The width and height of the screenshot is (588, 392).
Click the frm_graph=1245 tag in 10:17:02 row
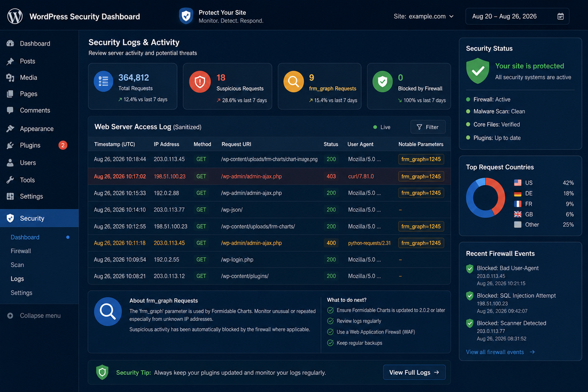(x=421, y=176)
